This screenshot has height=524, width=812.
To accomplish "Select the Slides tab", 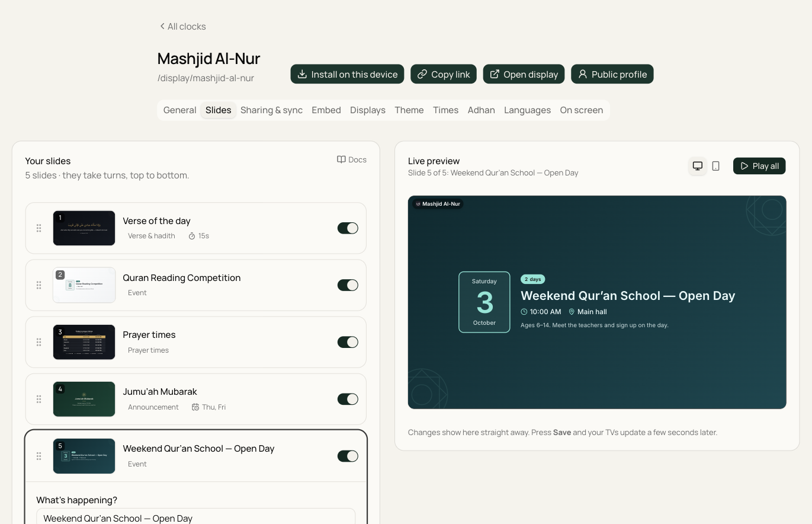I will click(218, 110).
